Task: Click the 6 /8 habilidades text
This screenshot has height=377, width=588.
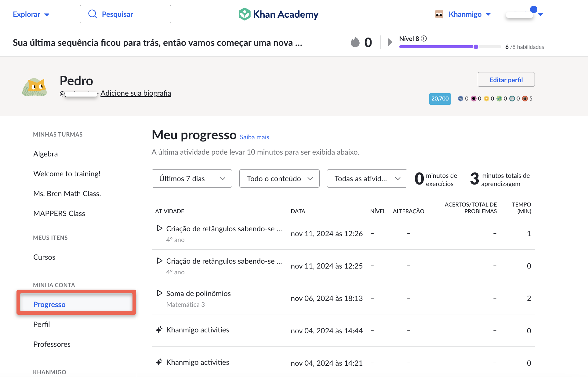Action: tap(524, 47)
